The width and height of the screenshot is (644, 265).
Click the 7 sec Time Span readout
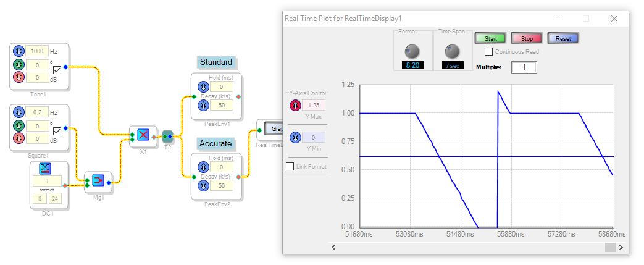coord(453,65)
